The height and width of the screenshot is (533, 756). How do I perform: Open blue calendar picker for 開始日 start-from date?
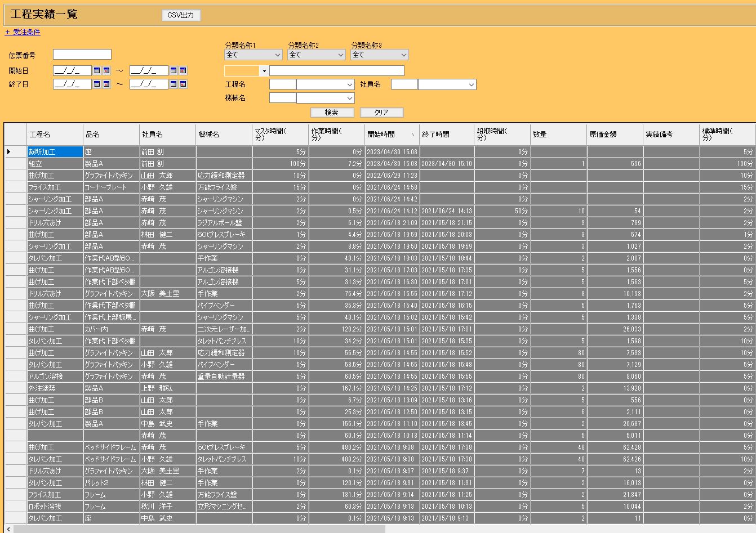pyautogui.click(x=97, y=70)
